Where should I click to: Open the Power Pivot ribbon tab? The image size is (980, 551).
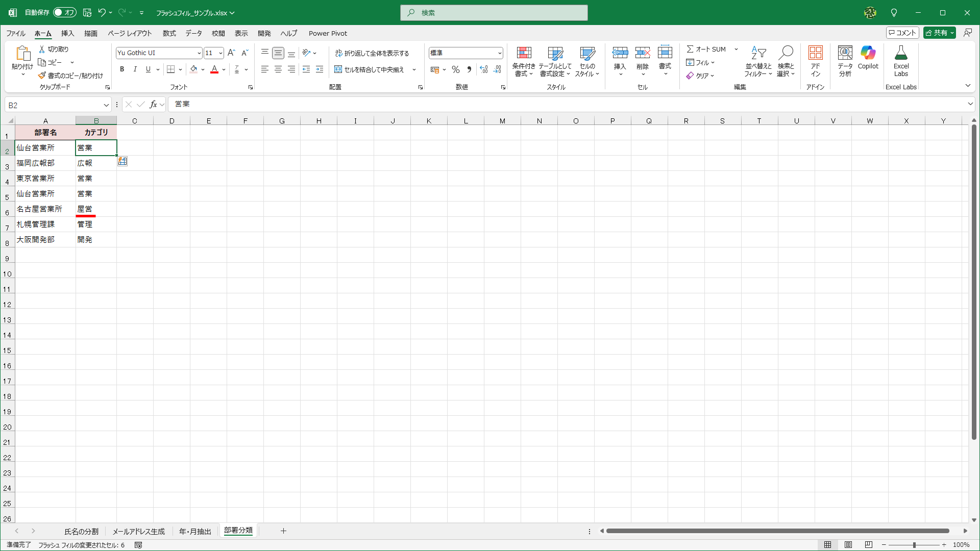pyautogui.click(x=328, y=33)
